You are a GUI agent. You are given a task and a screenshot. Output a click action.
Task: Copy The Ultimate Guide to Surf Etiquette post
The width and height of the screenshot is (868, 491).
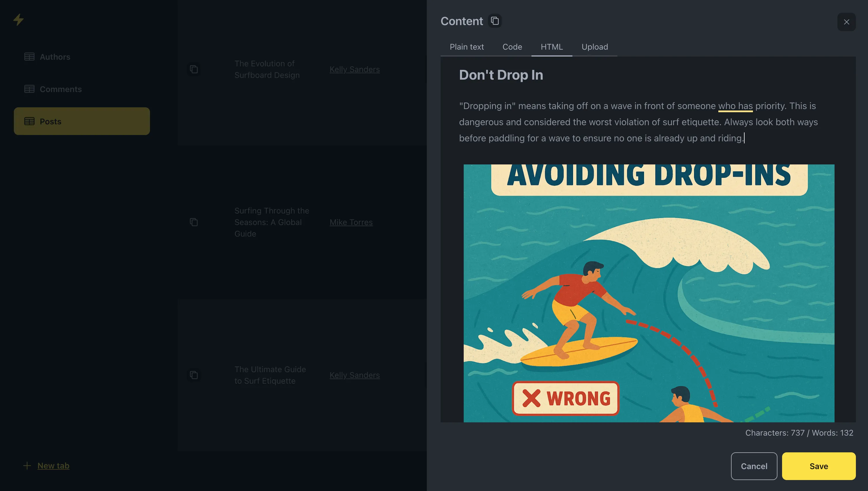194,375
